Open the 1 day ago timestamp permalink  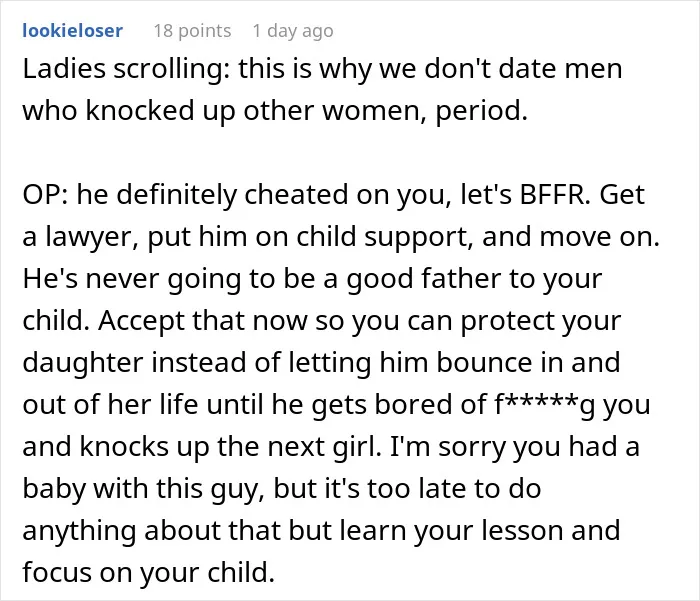point(293,31)
